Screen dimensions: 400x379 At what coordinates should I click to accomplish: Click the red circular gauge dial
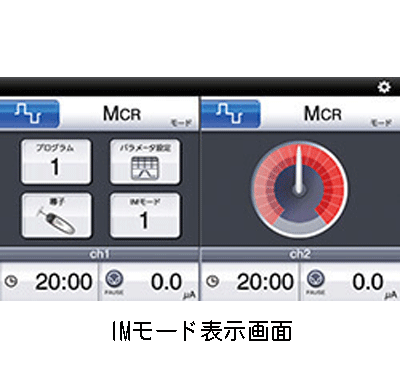tap(299, 189)
